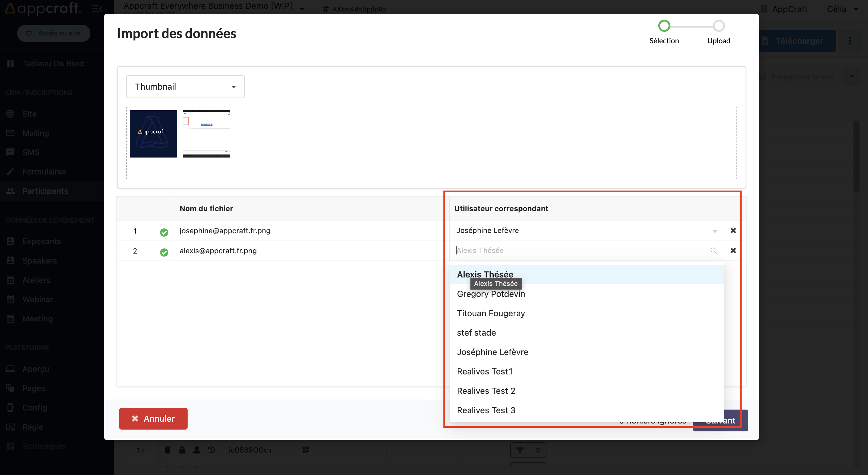The height and width of the screenshot is (475, 868).
Task: Enable Sélection step indicator
Action: coord(664,26)
